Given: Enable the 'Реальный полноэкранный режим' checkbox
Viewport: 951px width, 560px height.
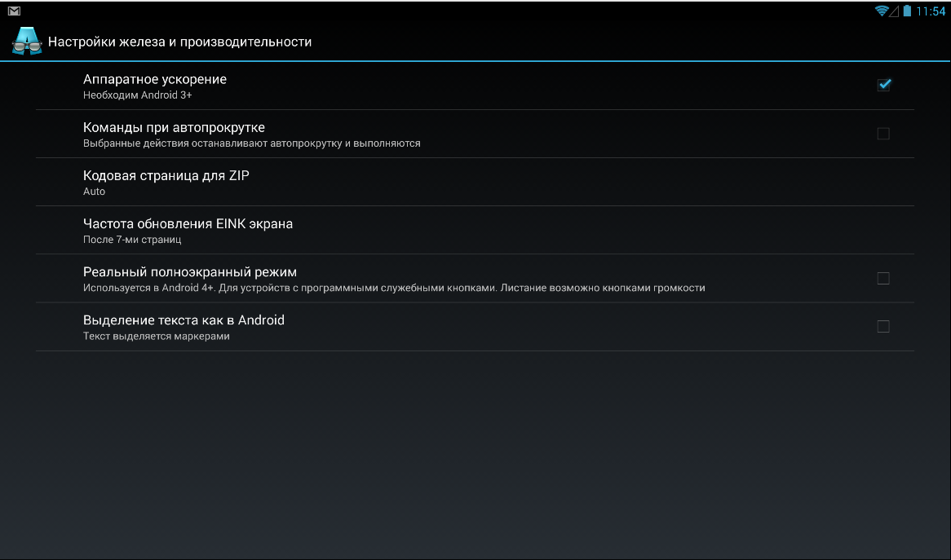Looking at the screenshot, I should (x=883, y=279).
